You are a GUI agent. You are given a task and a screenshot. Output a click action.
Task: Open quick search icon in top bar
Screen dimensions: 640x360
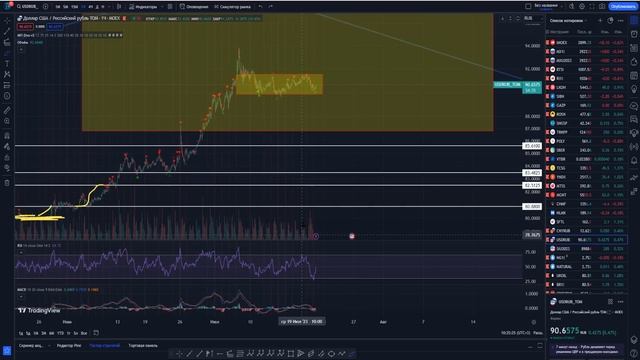point(572,6)
